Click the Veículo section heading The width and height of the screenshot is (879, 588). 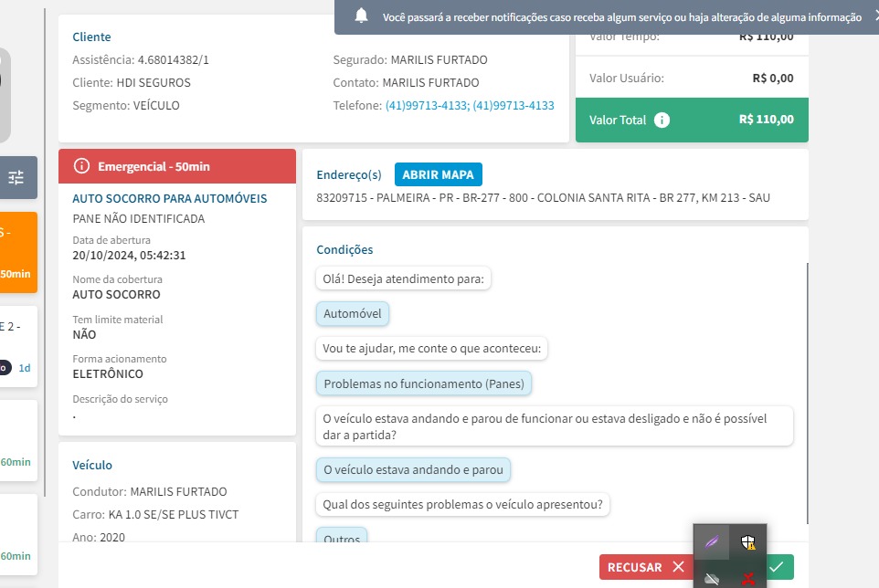coord(92,466)
